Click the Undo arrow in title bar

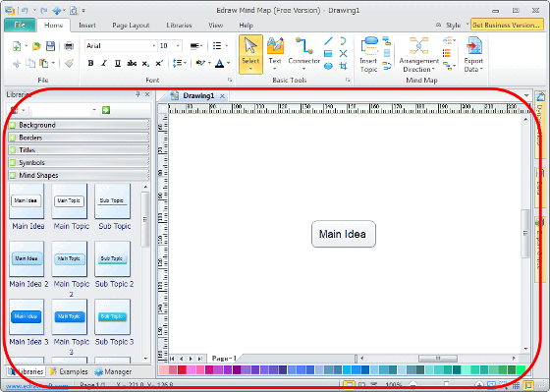[x=26, y=10]
